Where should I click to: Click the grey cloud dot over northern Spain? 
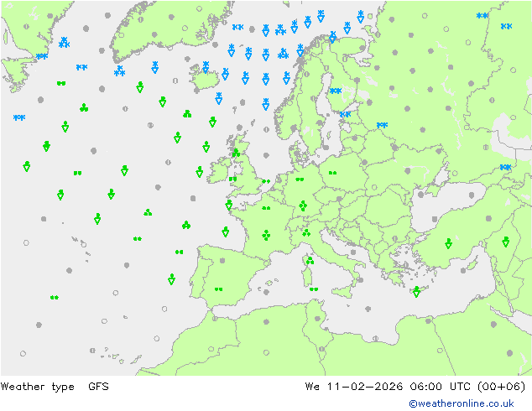pyautogui.click(x=222, y=261)
